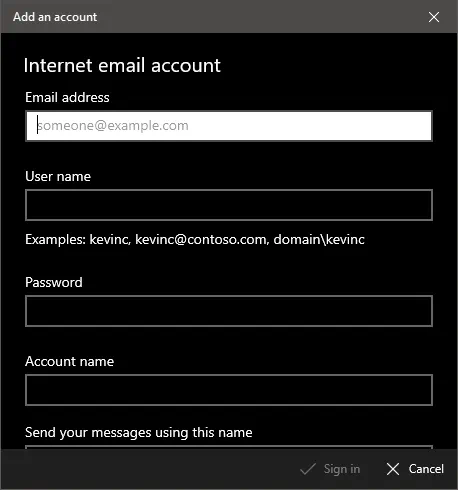The image size is (458, 490).
Task: Cancel adding the email account
Action: (x=415, y=469)
